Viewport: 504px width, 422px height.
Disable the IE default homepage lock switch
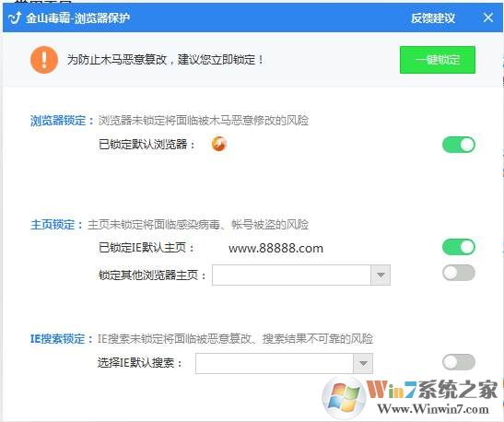(459, 247)
